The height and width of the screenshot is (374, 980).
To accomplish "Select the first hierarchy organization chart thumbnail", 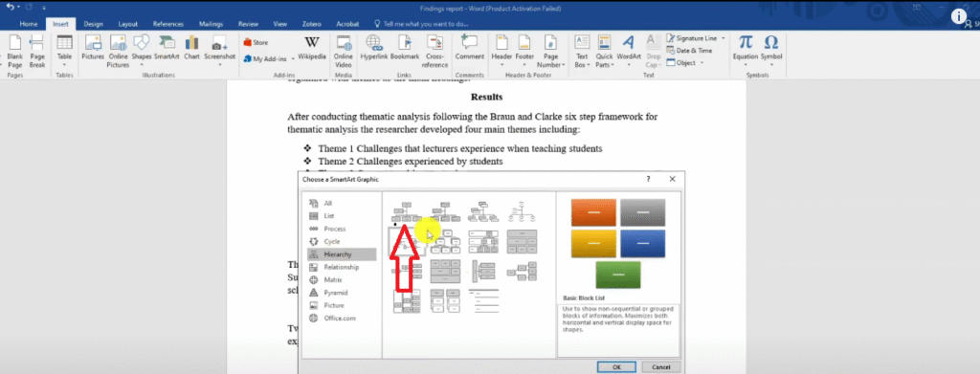I will coord(406,212).
